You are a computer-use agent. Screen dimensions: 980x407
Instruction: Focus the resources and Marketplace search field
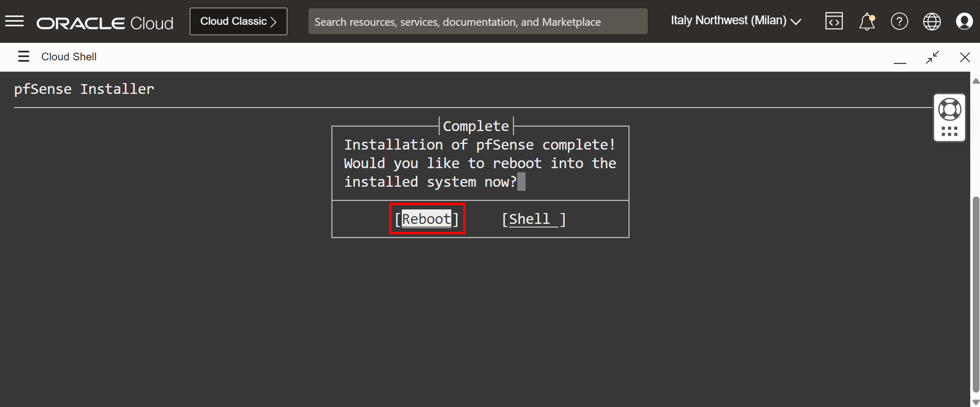477,21
